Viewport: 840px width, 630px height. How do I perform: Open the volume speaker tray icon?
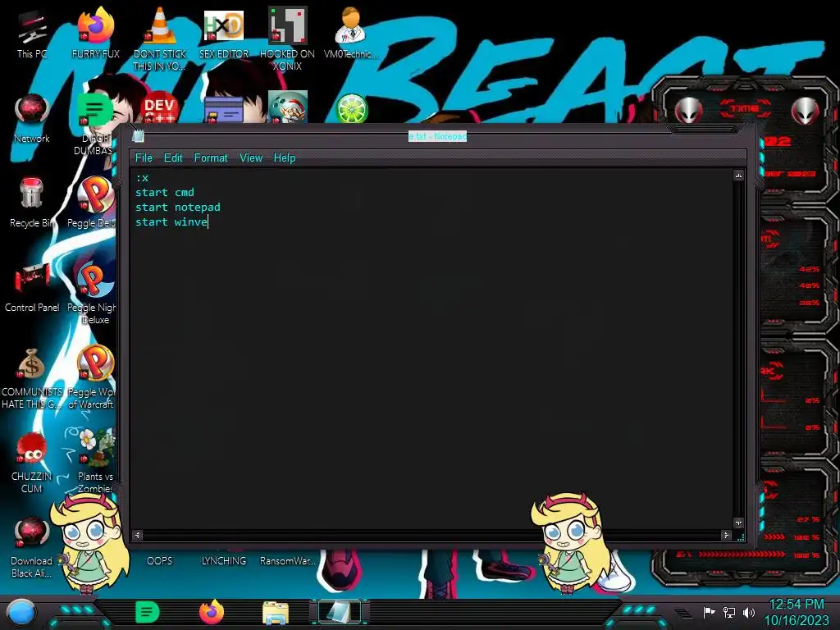coord(748,612)
